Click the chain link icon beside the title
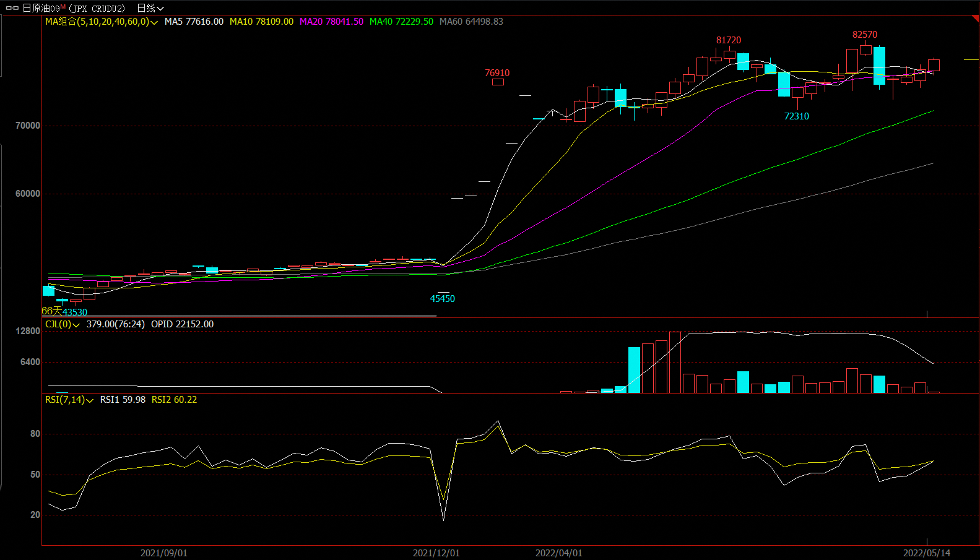The width and height of the screenshot is (980, 560). click(x=12, y=8)
